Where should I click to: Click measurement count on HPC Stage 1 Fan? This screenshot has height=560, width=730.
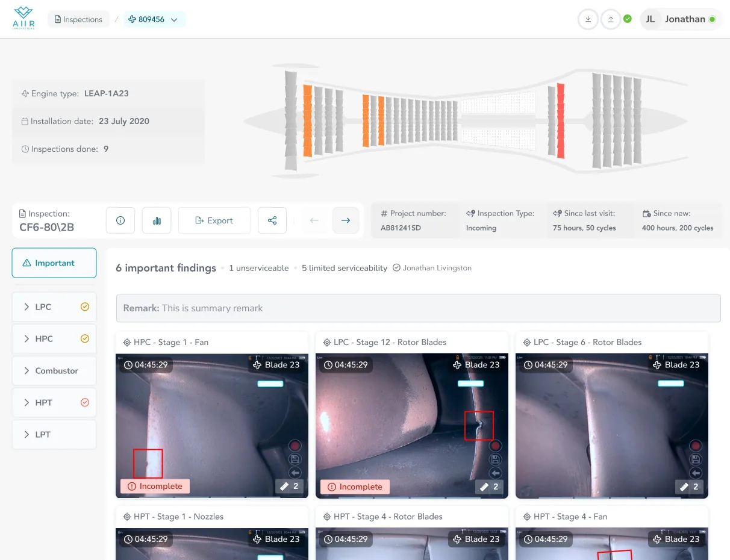click(x=289, y=487)
